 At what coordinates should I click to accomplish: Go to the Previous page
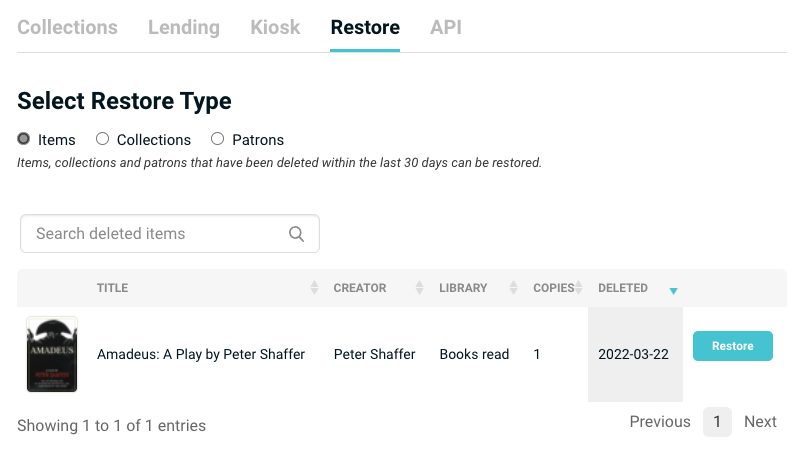click(659, 422)
